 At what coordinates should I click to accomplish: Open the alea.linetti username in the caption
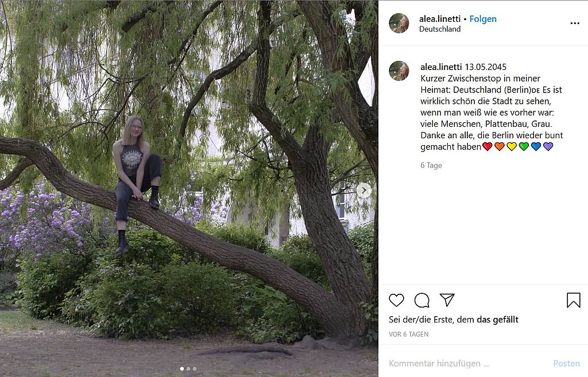(x=441, y=67)
